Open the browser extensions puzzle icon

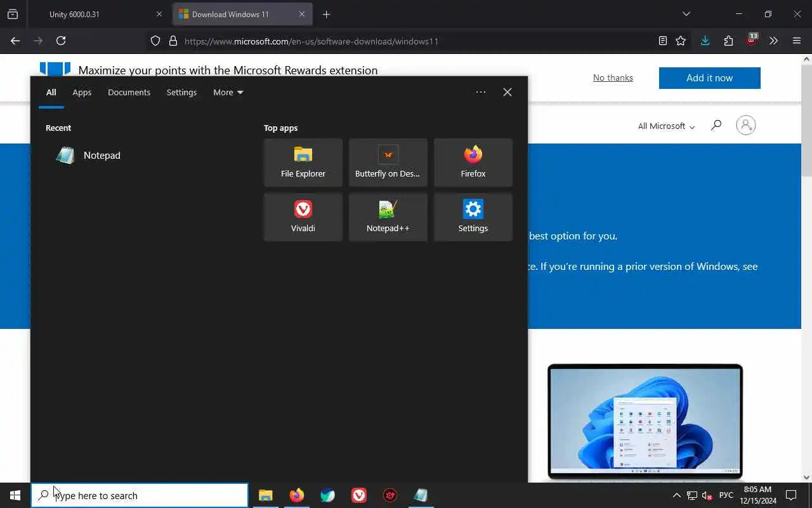(728, 41)
